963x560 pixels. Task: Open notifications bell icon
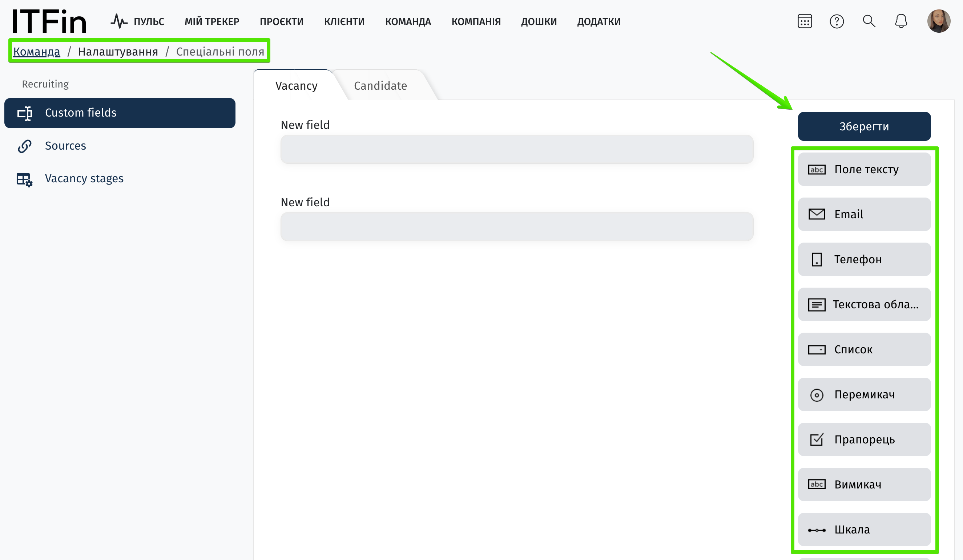[x=901, y=21]
